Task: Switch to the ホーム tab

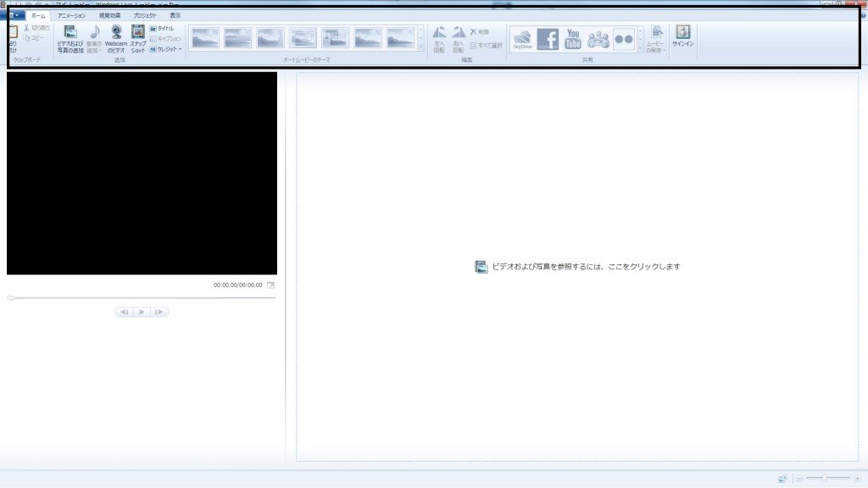Action: point(38,15)
